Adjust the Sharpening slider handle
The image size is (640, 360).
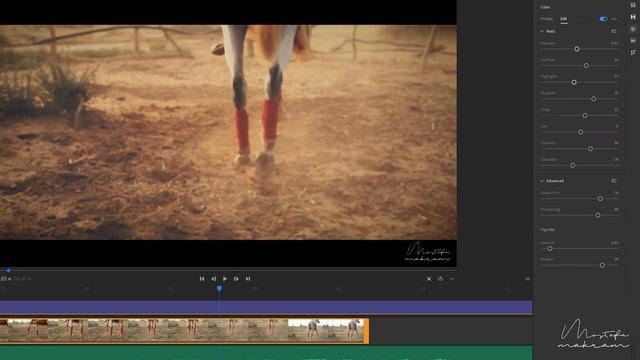click(598, 216)
